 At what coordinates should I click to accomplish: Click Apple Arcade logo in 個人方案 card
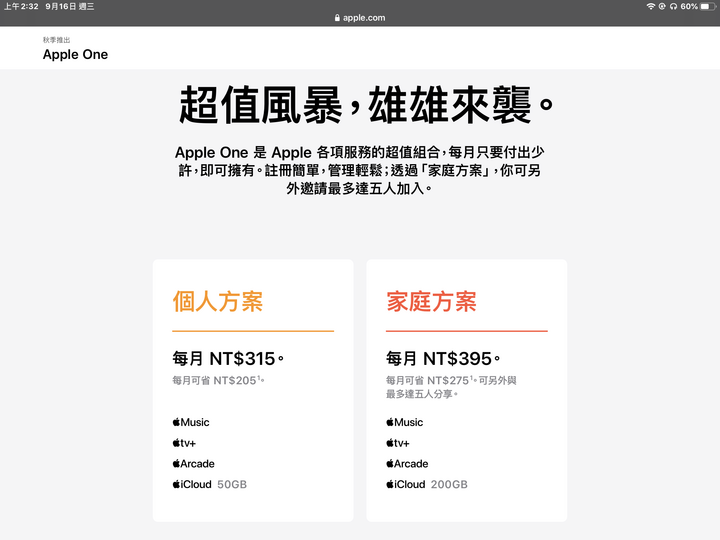(x=193, y=464)
